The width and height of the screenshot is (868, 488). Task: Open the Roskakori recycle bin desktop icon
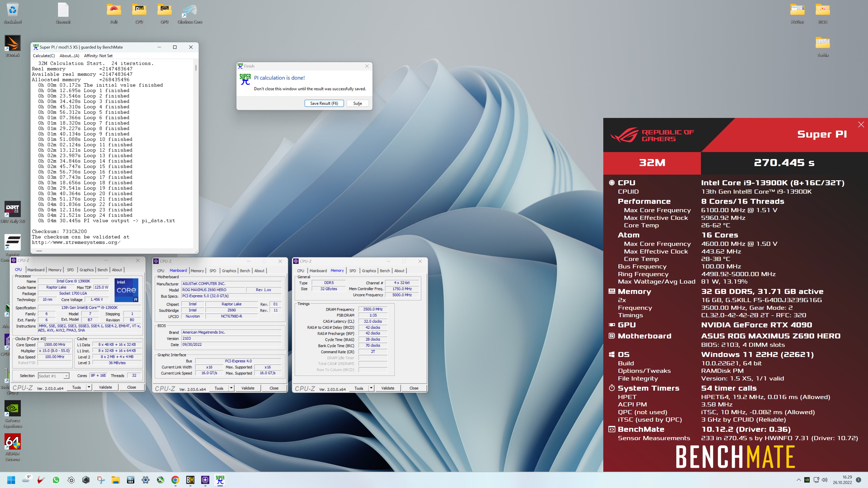pos(12,13)
